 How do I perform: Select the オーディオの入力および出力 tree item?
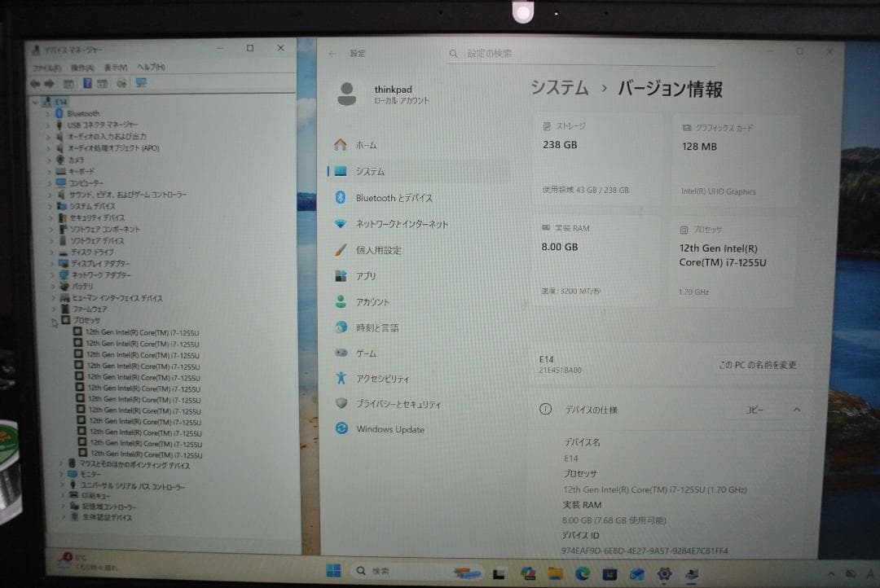108,136
